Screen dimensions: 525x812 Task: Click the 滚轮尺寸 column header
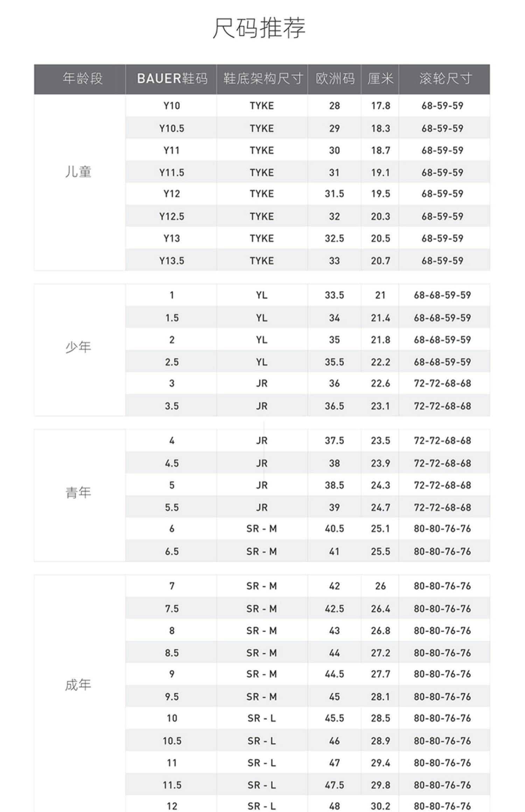[445, 79]
